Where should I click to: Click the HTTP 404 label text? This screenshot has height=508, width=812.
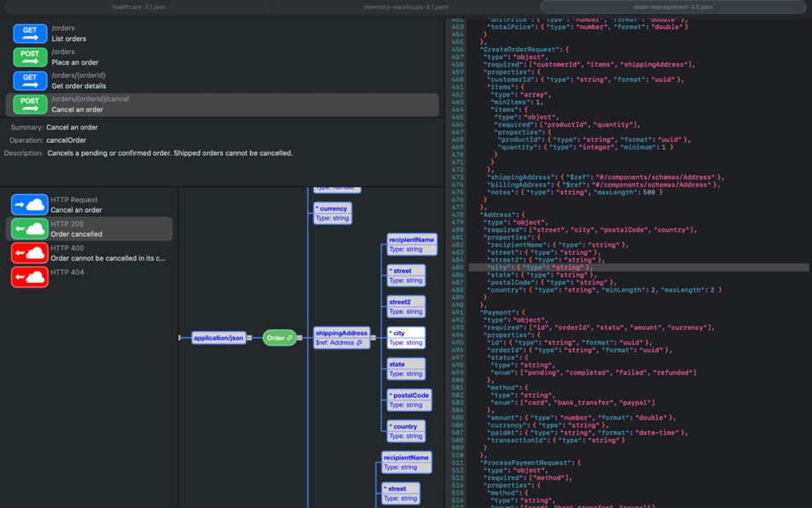[x=68, y=272]
